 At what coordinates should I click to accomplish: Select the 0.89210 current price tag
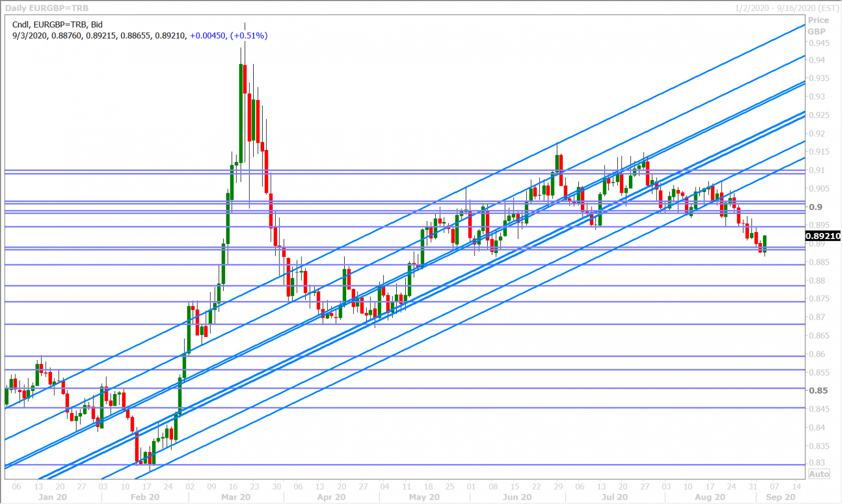[823, 236]
